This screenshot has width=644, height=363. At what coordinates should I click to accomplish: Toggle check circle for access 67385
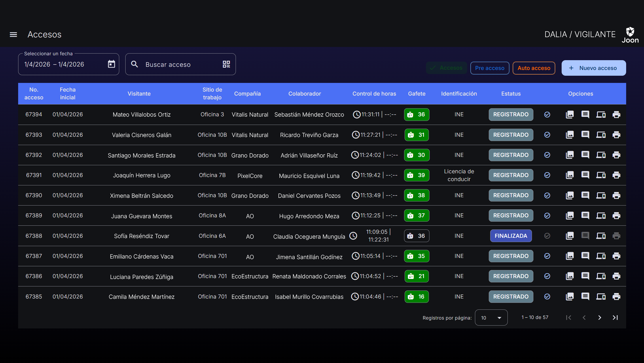coord(547,297)
